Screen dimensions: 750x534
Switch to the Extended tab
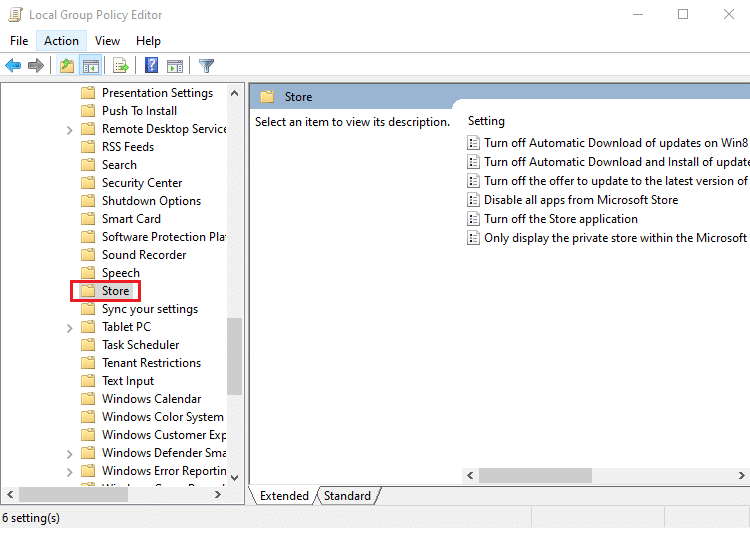click(284, 496)
